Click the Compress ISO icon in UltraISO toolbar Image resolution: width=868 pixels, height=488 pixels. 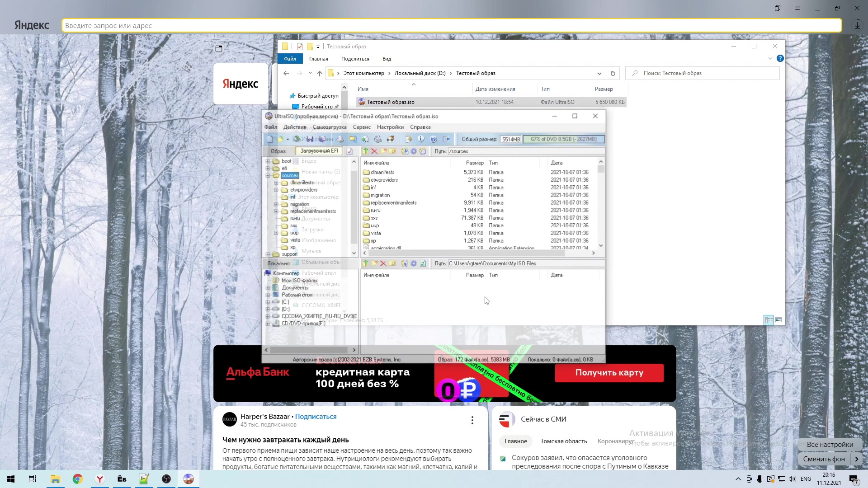point(353,139)
